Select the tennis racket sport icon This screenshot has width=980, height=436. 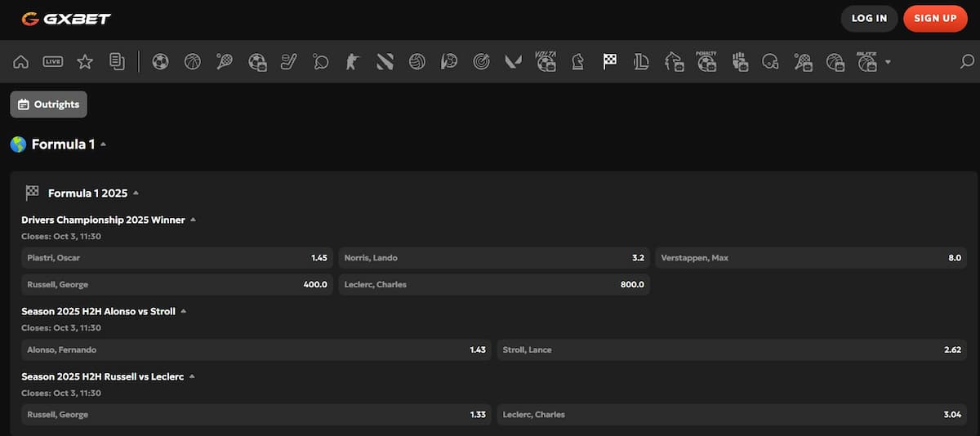coord(225,61)
